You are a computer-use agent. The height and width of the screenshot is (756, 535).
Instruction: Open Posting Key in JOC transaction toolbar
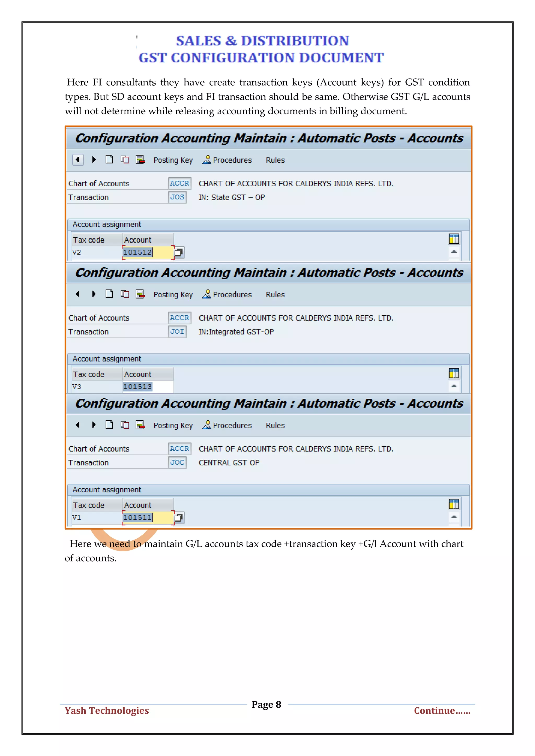click(173, 426)
